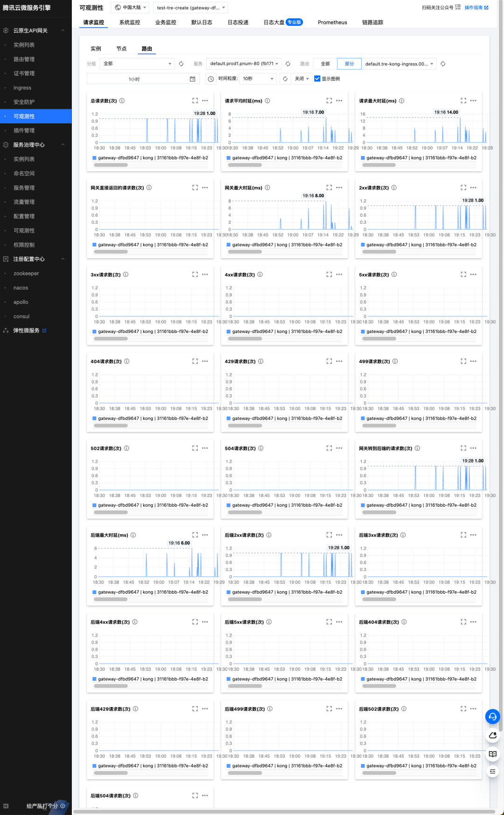Show info for 网关直接返回的请求数(次)
Screen dimensions: 504x815
[149, 188]
